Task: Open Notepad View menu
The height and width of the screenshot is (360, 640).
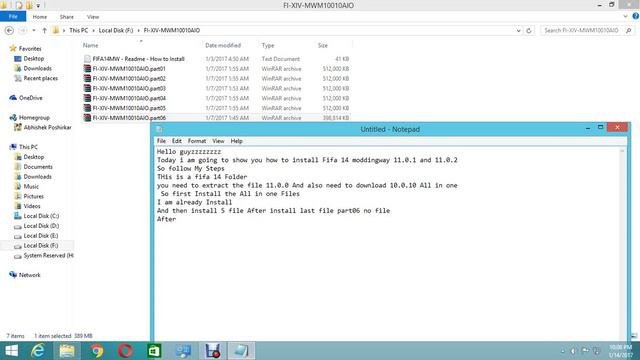Action: [218, 141]
